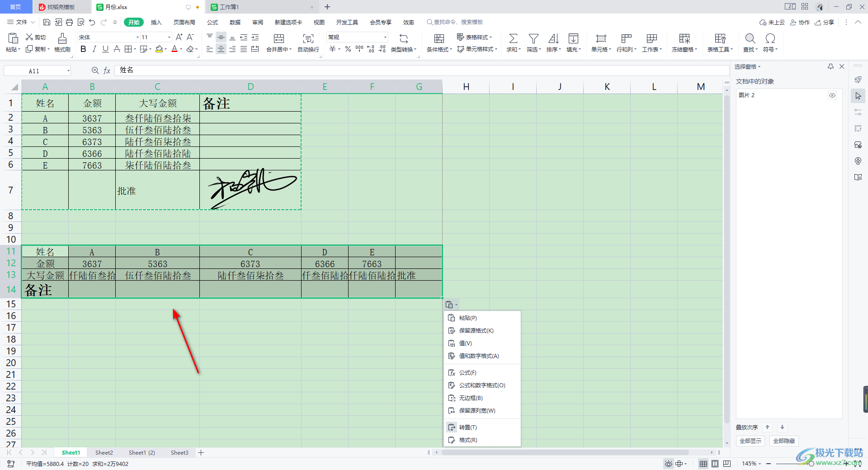
Task: Click the zoom slider at bottom right
Action: (x=811, y=464)
